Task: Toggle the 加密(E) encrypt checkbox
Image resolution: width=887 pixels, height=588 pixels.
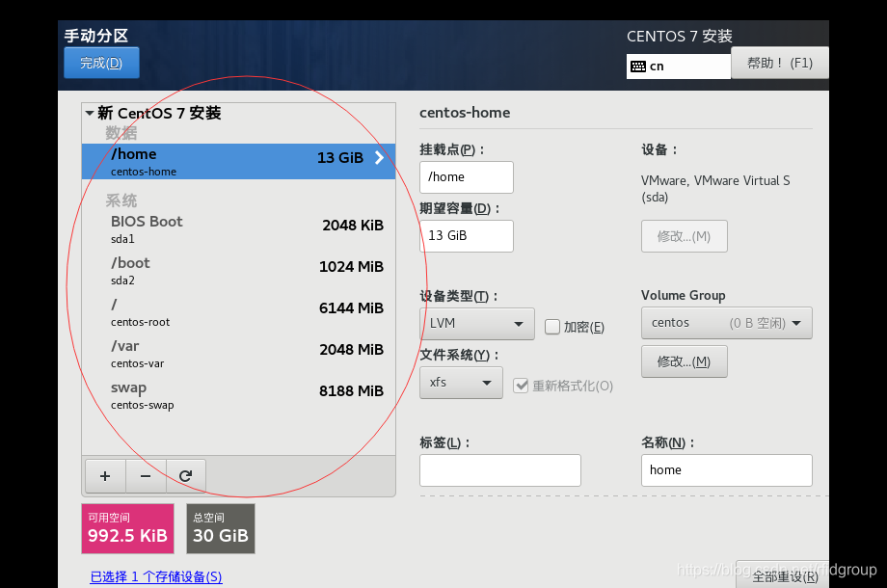Action: [x=552, y=327]
